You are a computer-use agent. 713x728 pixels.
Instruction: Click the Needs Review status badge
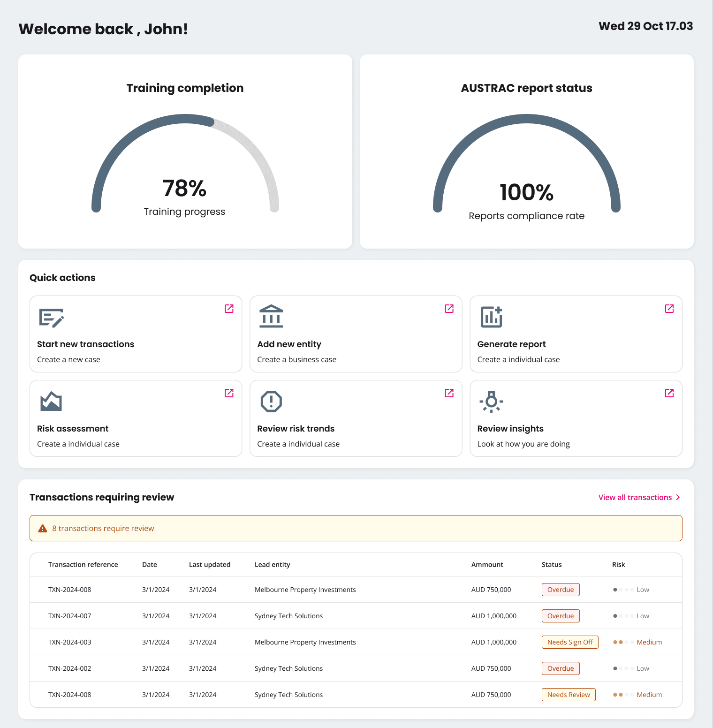pyautogui.click(x=568, y=695)
